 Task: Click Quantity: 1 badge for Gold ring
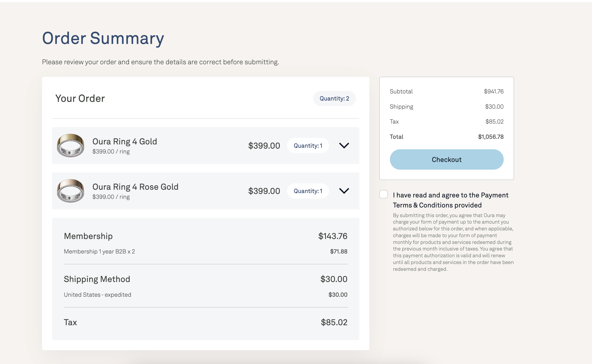pyautogui.click(x=308, y=145)
